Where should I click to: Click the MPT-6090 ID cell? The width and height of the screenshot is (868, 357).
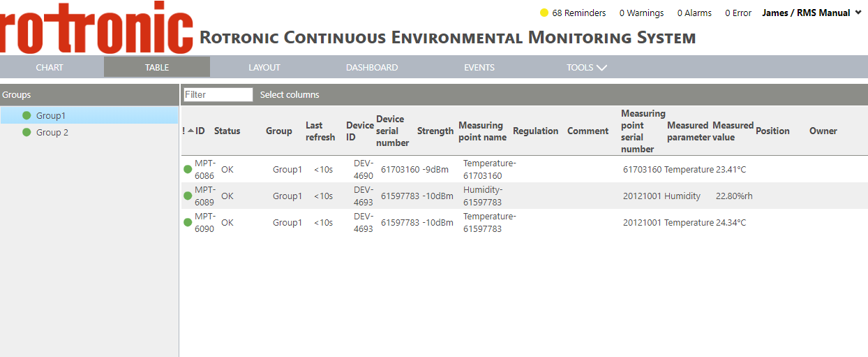point(204,222)
